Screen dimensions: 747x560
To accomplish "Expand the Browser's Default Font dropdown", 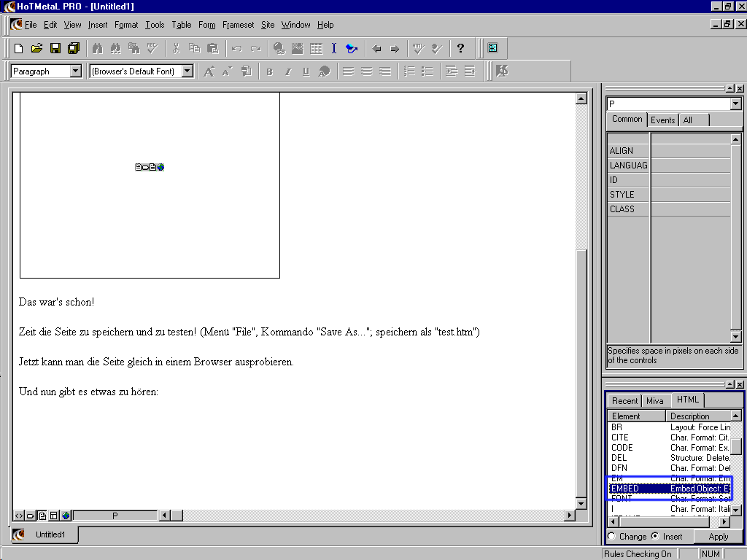I will click(x=187, y=71).
